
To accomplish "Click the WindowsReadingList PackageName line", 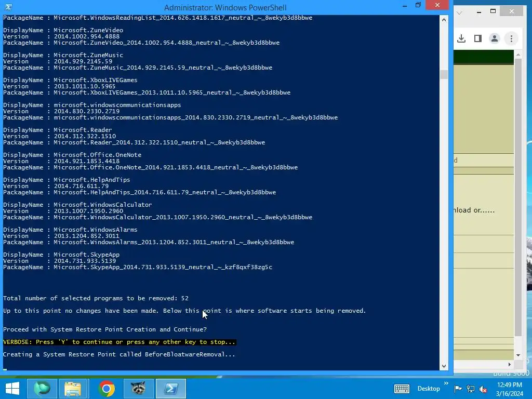I will coord(158,18).
